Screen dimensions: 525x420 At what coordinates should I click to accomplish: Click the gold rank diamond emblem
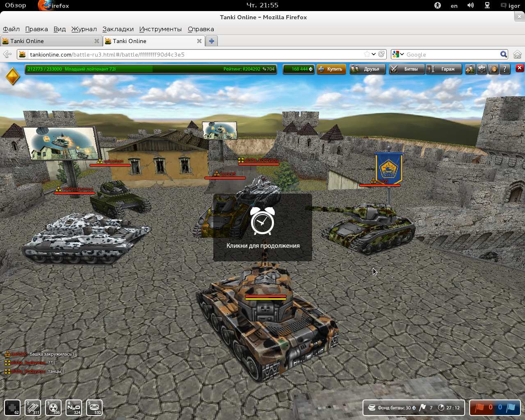coord(13,76)
